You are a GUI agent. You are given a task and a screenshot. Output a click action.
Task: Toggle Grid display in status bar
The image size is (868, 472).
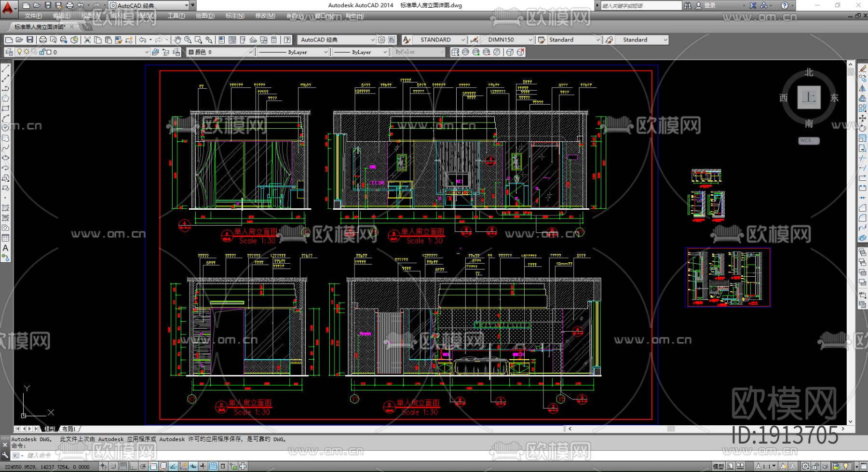pos(123,466)
